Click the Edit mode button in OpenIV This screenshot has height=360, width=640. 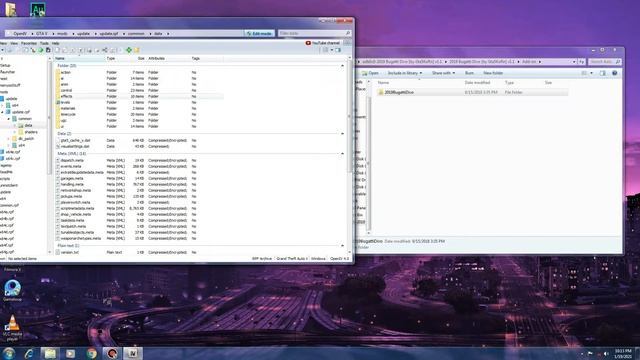pyautogui.click(x=259, y=33)
